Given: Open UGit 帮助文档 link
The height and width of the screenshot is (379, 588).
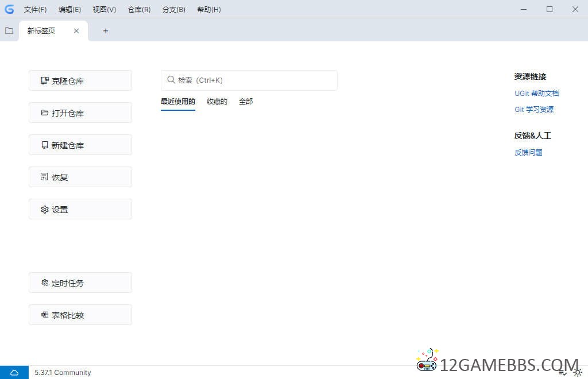Looking at the screenshot, I should pyautogui.click(x=537, y=94).
